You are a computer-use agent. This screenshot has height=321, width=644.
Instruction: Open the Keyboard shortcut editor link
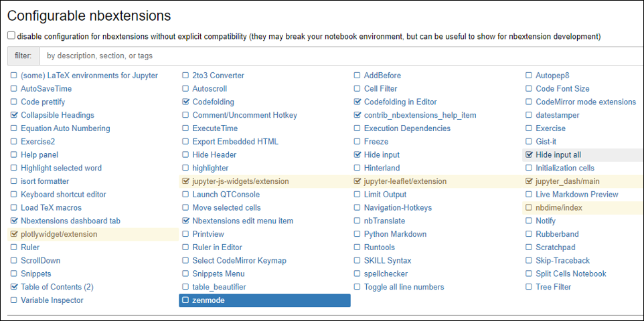pos(64,195)
